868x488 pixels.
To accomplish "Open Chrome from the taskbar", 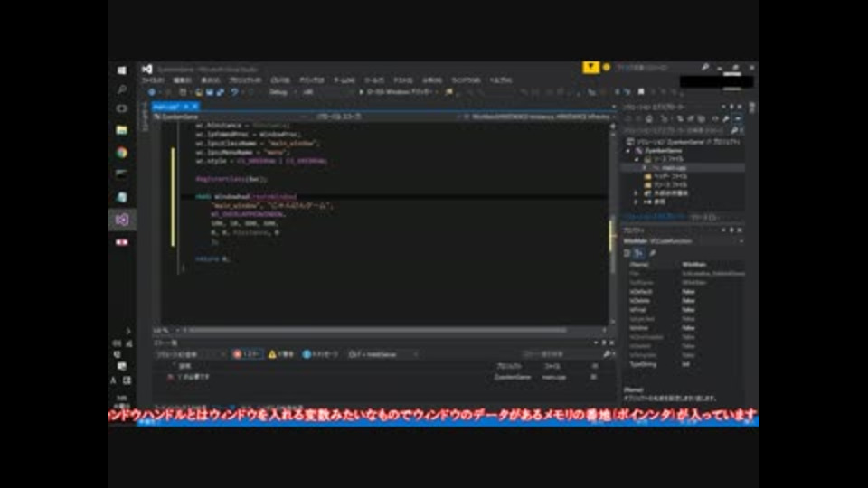I will (x=122, y=153).
